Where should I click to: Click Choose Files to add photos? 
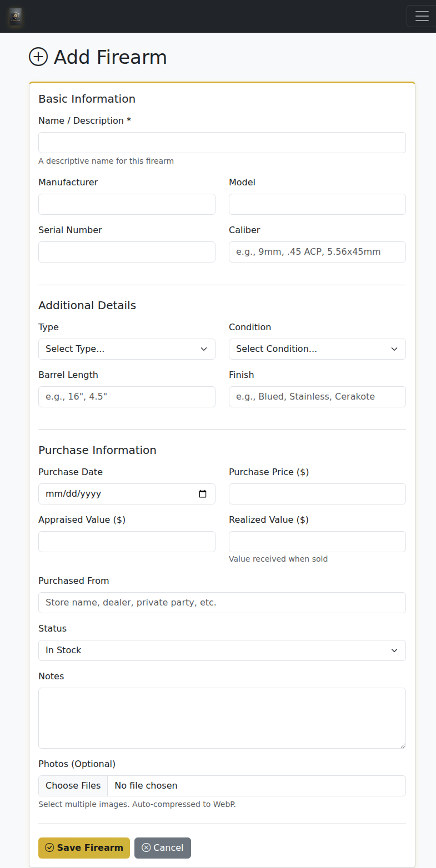point(73,785)
